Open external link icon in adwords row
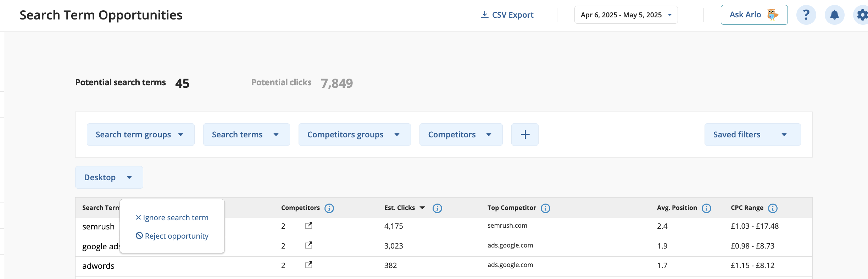 coord(309,265)
